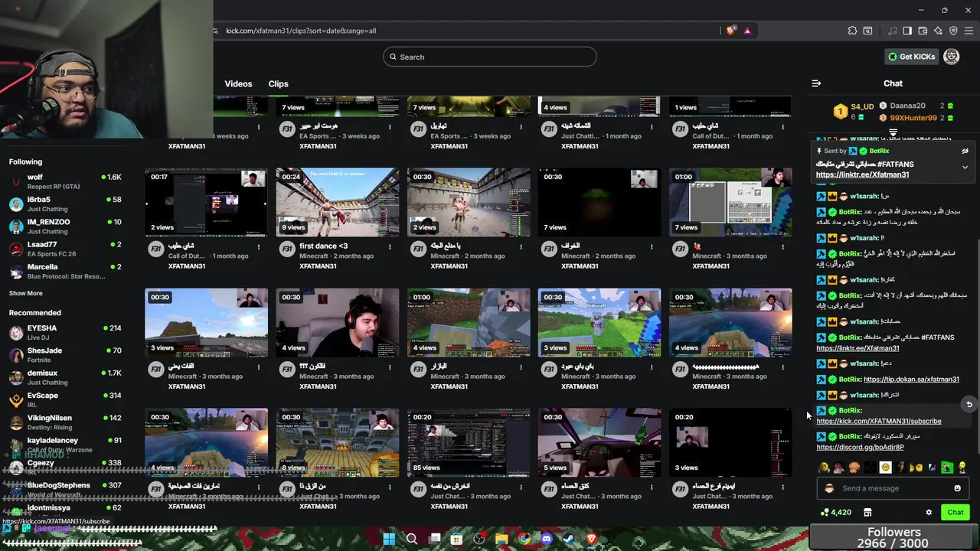Expand pinned message with chevron
This screenshot has width=980, height=551.
(x=965, y=167)
